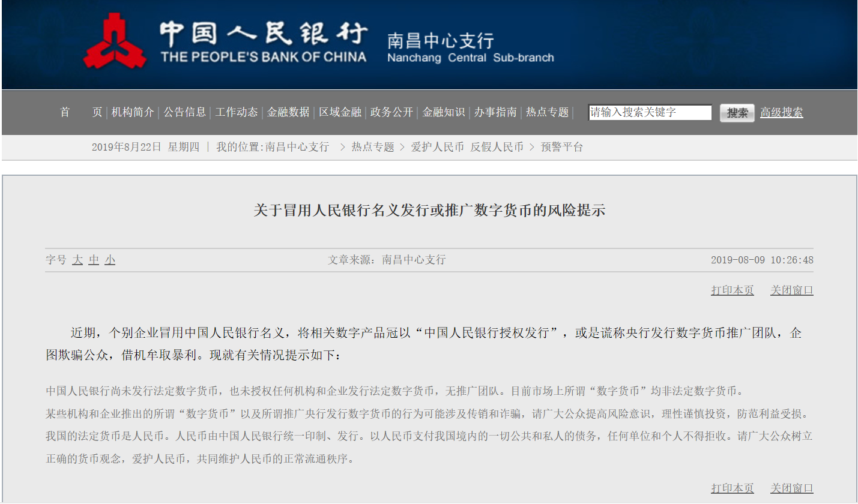Click the search keyword input field
The image size is (858, 504).
pos(649,112)
